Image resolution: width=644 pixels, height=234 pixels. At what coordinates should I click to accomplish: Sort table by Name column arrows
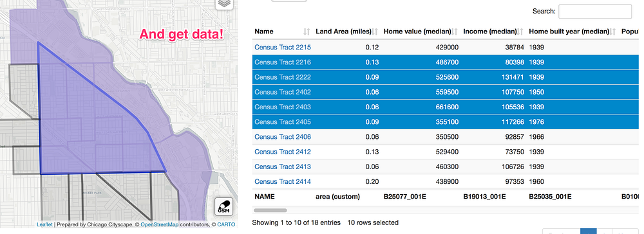click(307, 32)
